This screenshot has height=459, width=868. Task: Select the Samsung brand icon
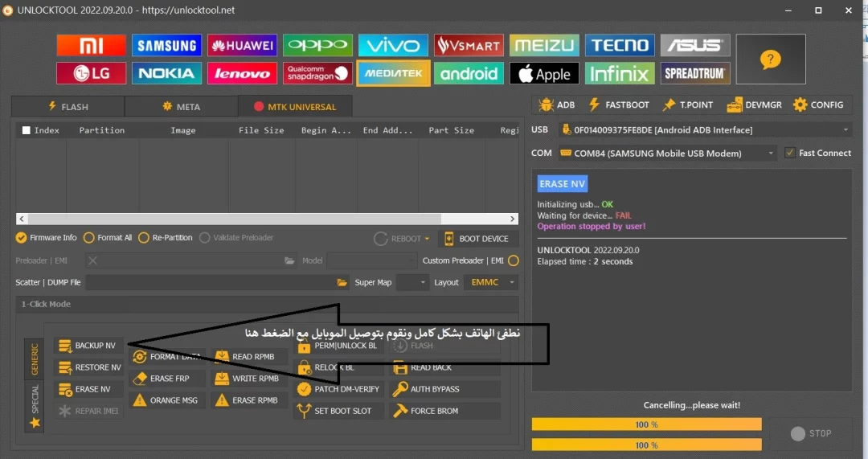pyautogui.click(x=166, y=46)
